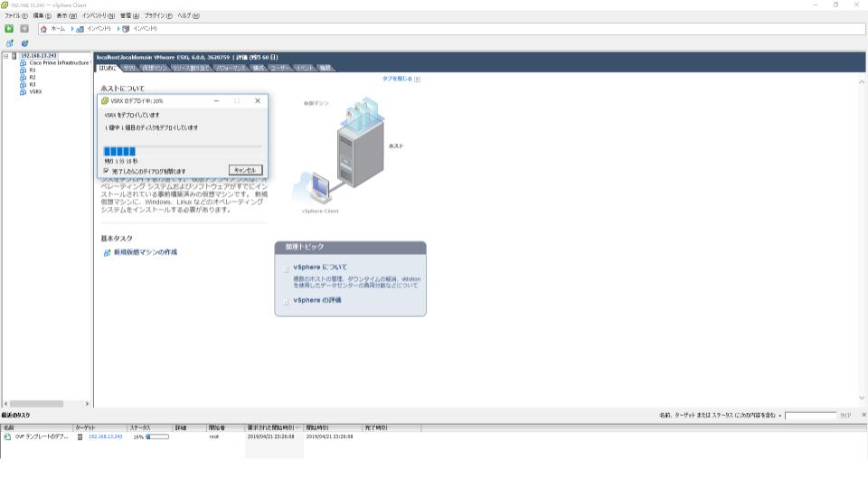Click the target host icon in task row
The width and height of the screenshot is (868, 488).
pyautogui.click(x=80, y=436)
